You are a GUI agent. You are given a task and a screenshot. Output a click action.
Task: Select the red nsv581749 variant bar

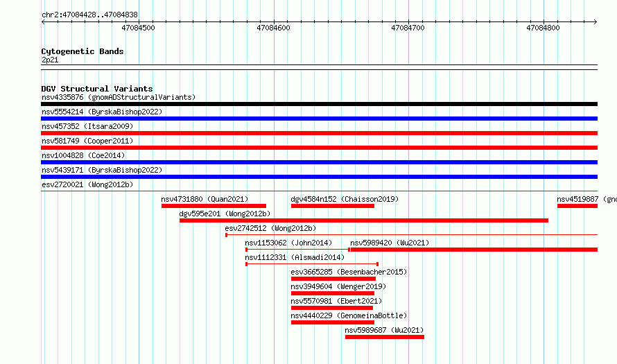[x=319, y=148]
